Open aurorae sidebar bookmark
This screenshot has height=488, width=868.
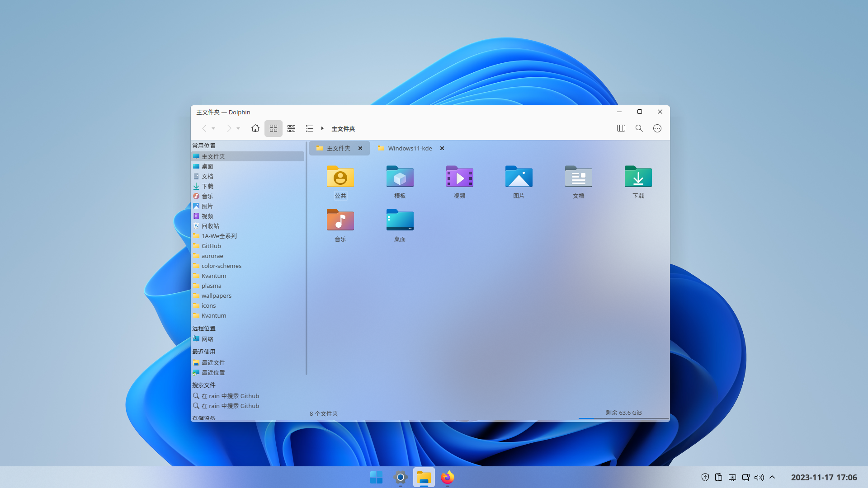pos(248,256)
